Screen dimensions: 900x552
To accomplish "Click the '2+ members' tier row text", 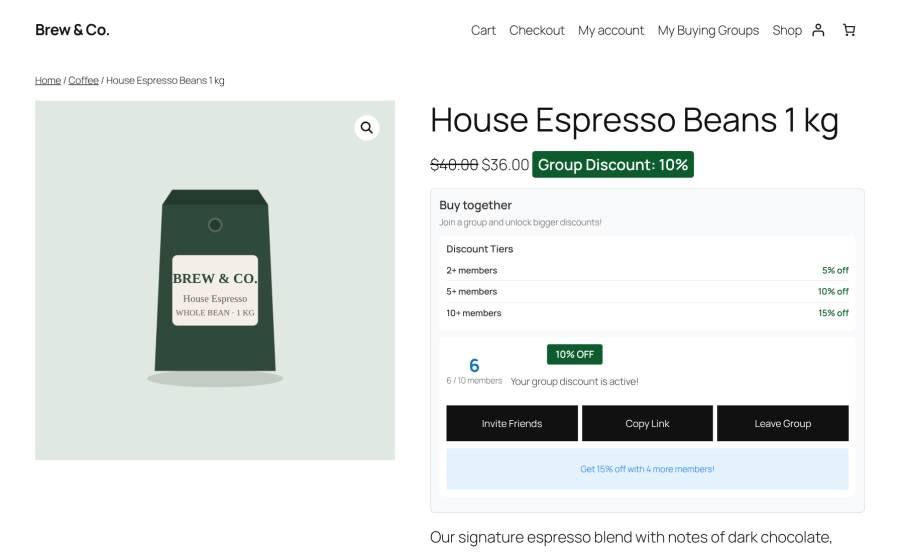I will [472, 270].
